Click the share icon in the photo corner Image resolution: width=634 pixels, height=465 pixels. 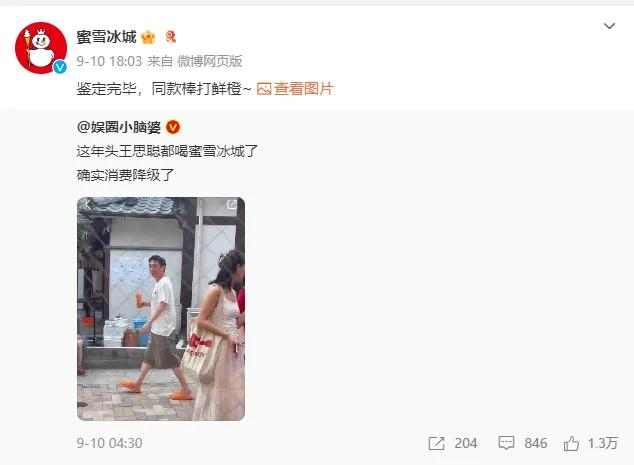pyautogui.click(x=232, y=204)
